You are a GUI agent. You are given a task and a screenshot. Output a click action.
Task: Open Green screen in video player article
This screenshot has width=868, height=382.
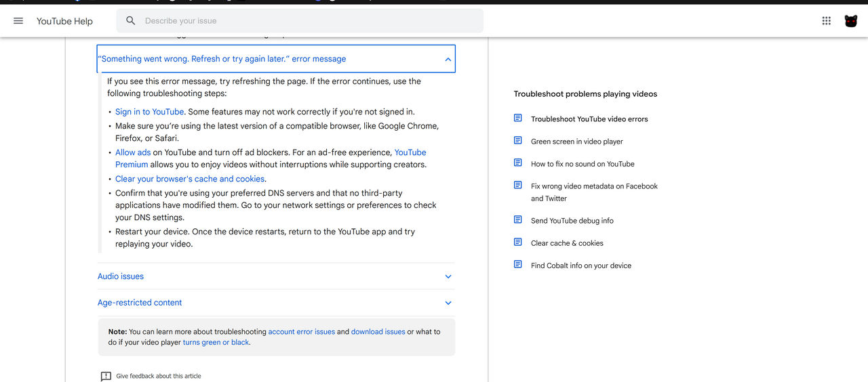click(577, 142)
